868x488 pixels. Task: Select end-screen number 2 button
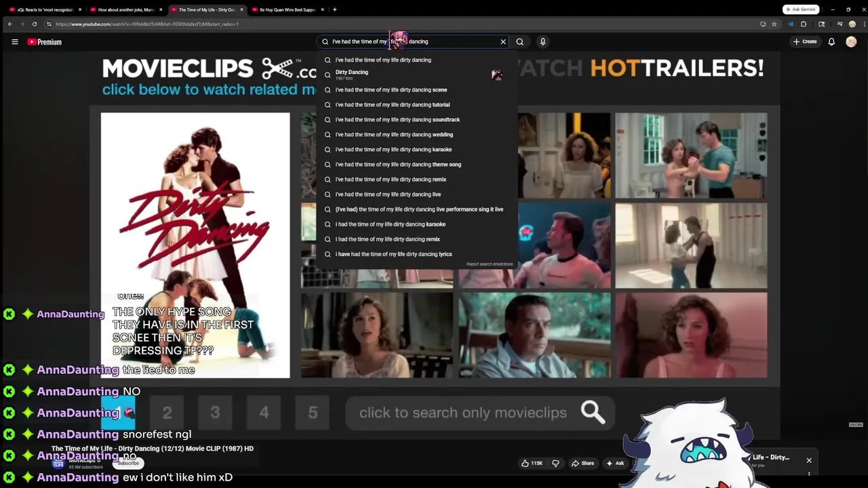[167, 412]
